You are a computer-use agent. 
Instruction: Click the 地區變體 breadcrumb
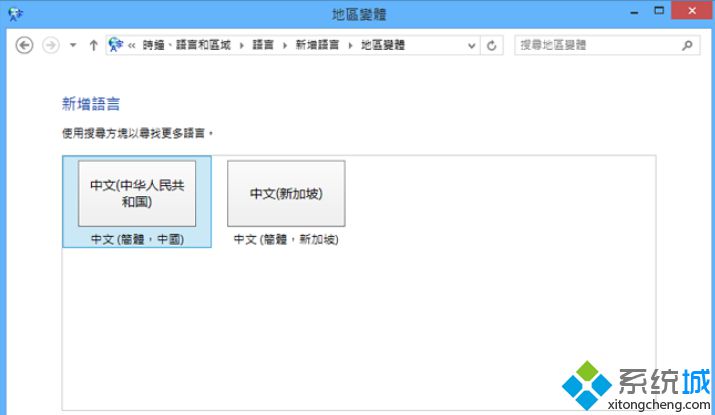coord(383,45)
